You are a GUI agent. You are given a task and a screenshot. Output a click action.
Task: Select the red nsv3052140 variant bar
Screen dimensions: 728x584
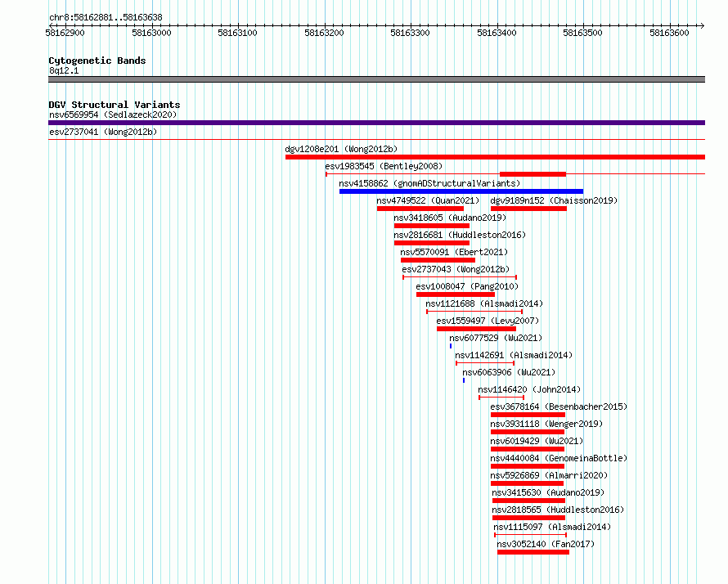click(533, 552)
